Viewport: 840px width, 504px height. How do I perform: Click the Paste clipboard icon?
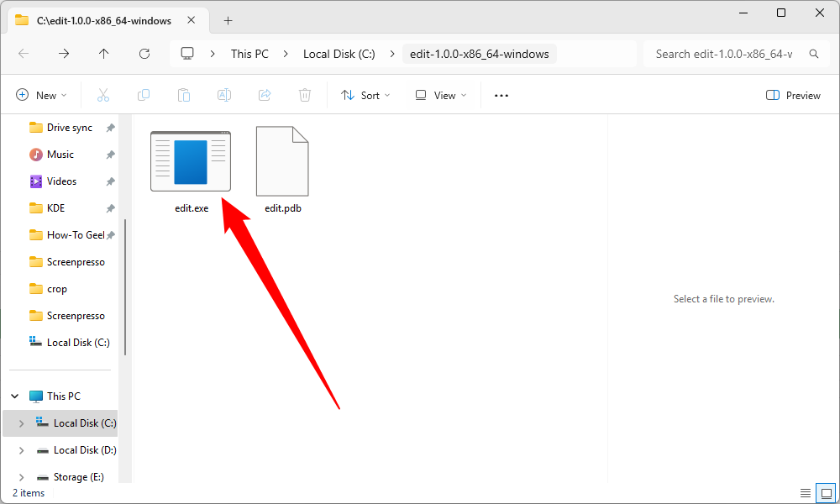click(x=184, y=95)
